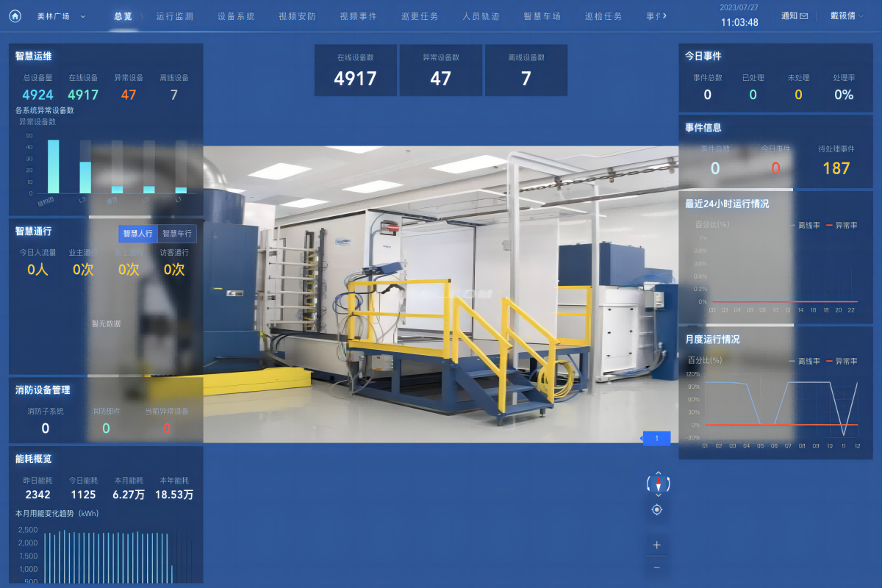Click the 异常设备数 card showing 47
The width and height of the screenshot is (882, 588).
(x=441, y=71)
